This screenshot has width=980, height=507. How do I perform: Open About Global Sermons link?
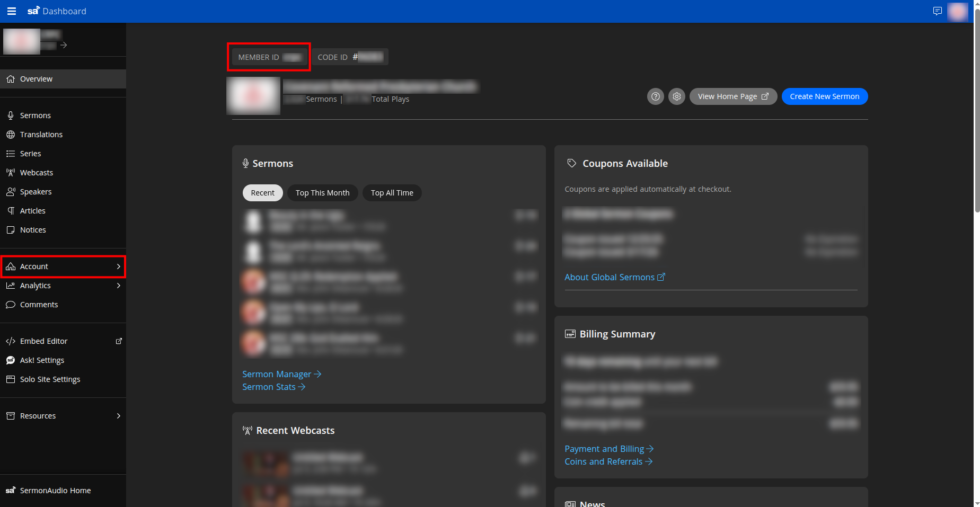coord(615,277)
